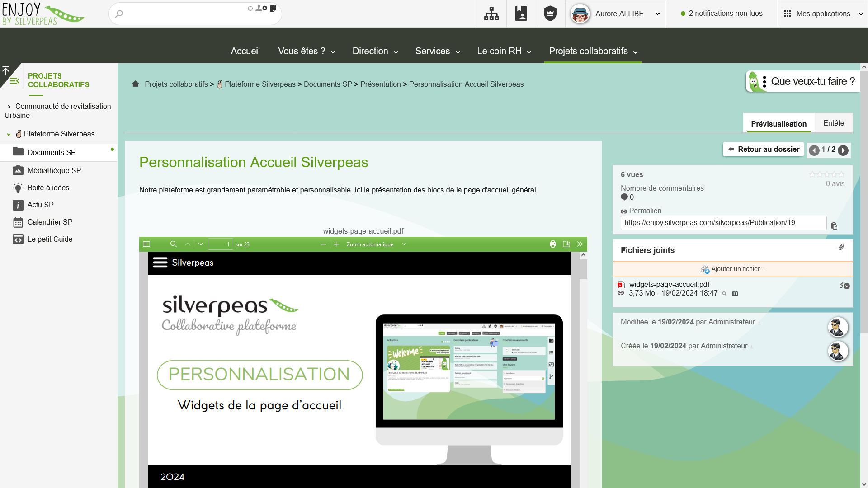Open the directory contacts book icon
This screenshot has width=868, height=488.
pyautogui.click(x=521, y=14)
